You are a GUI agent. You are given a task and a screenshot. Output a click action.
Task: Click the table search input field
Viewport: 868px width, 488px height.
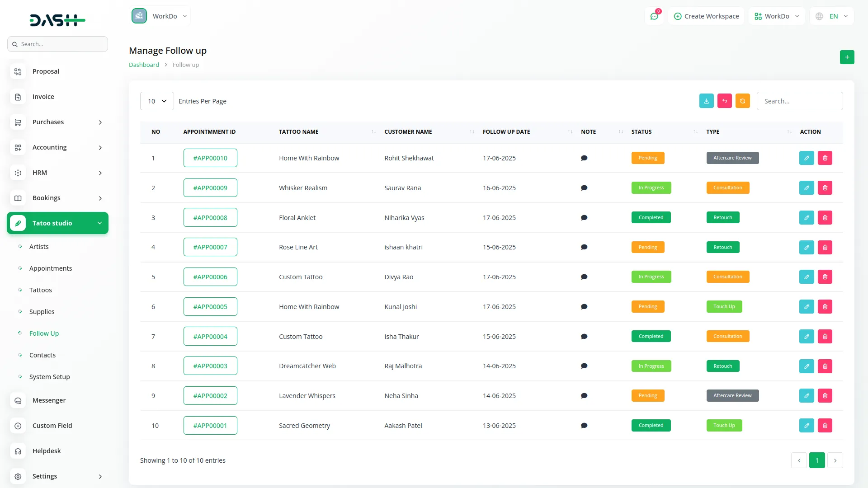(x=799, y=101)
